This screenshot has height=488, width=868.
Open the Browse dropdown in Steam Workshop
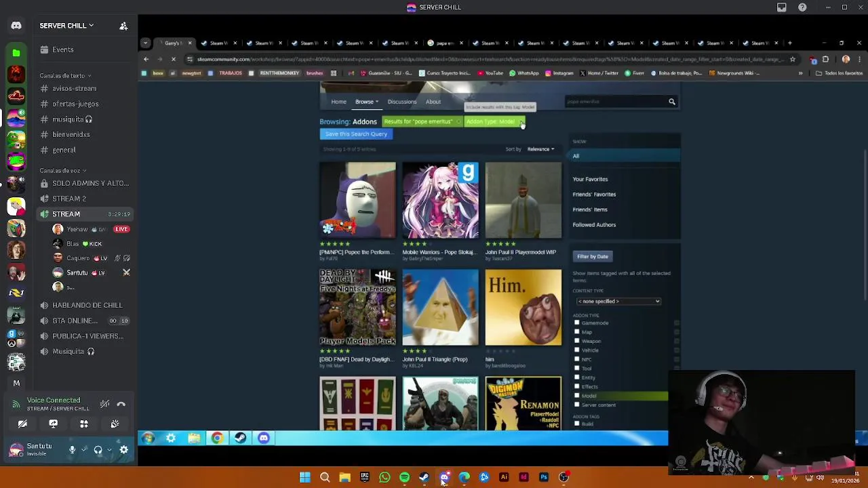point(367,102)
